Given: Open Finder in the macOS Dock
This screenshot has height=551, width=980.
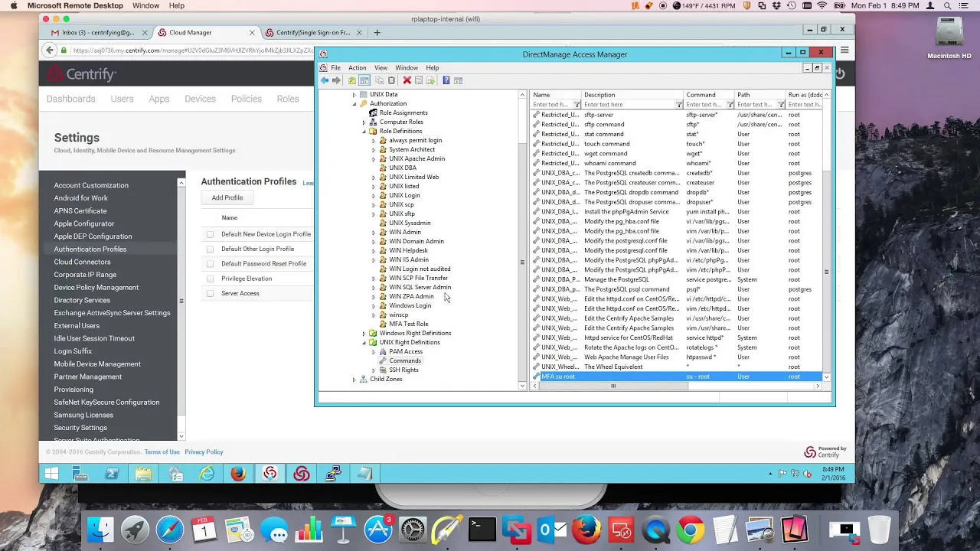Looking at the screenshot, I should click(100, 530).
